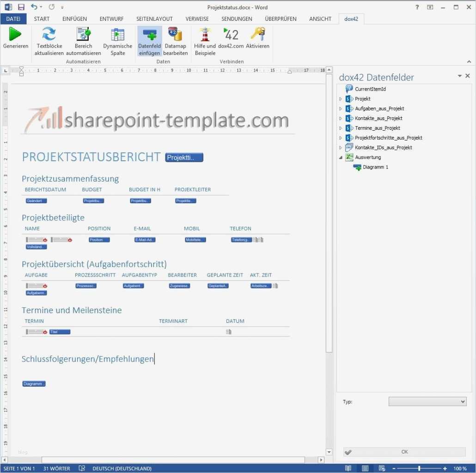
Task: Open the dox42.com icon
Action: pyautogui.click(x=231, y=34)
